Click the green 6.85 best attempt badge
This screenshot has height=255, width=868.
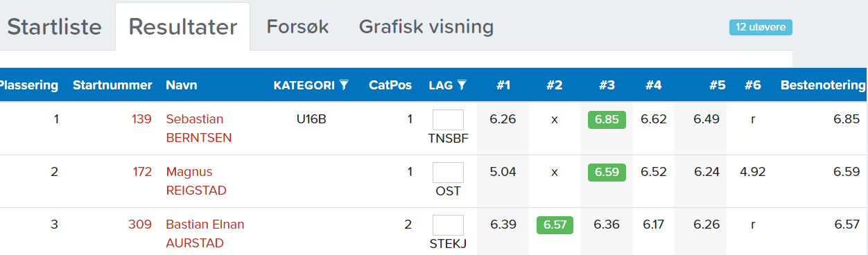[607, 119]
